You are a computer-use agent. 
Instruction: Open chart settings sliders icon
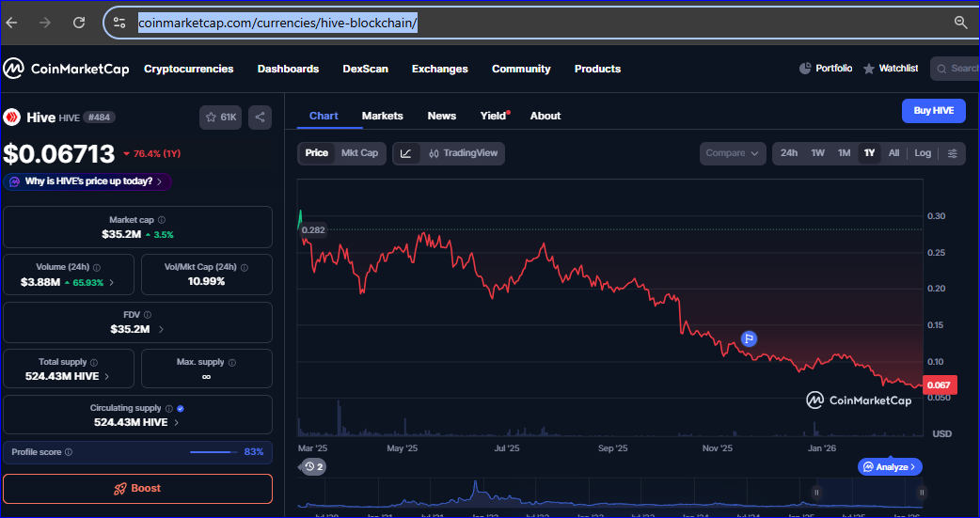click(953, 153)
